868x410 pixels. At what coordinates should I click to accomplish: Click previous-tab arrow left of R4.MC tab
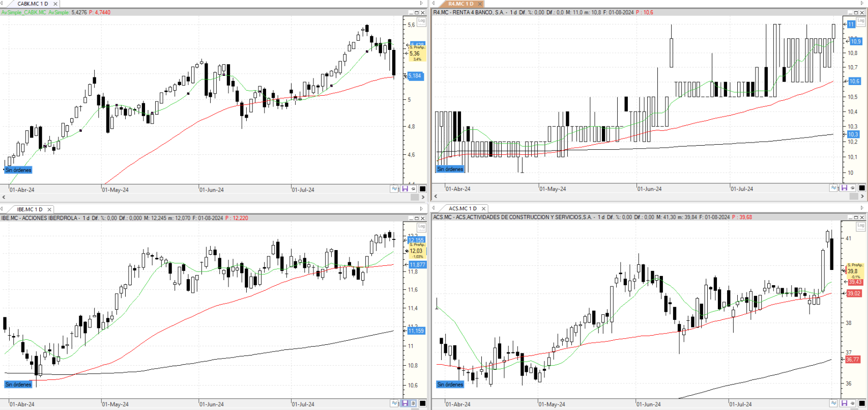pyautogui.click(x=433, y=4)
